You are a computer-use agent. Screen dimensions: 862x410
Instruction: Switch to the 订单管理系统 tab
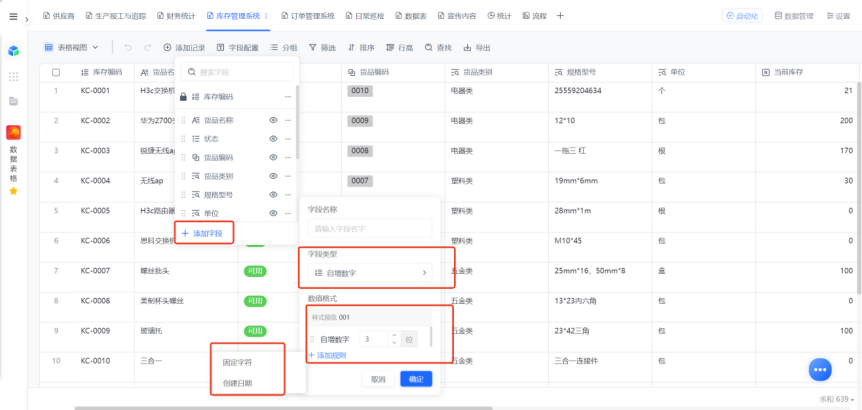tap(307, 16)
